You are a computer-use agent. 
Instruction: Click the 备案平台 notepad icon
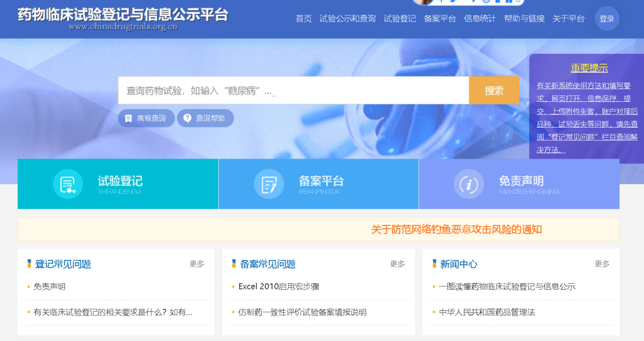(269, 184)
